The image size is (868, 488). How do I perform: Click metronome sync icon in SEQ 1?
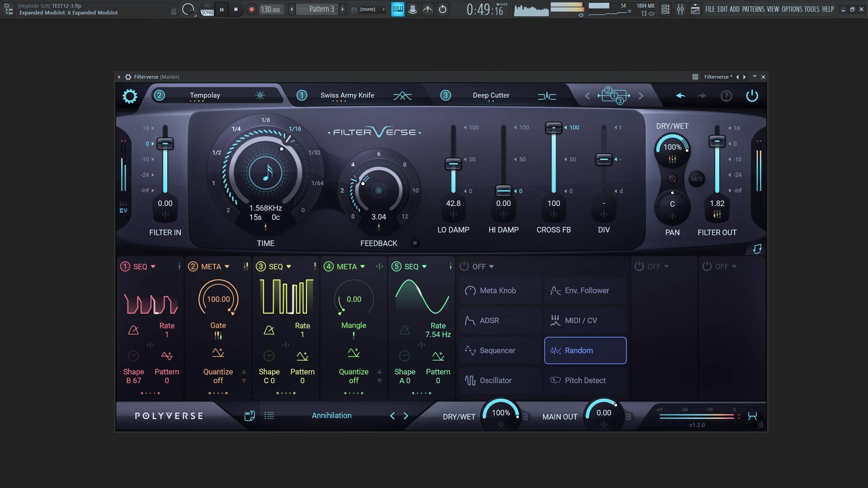pos(133,330)
